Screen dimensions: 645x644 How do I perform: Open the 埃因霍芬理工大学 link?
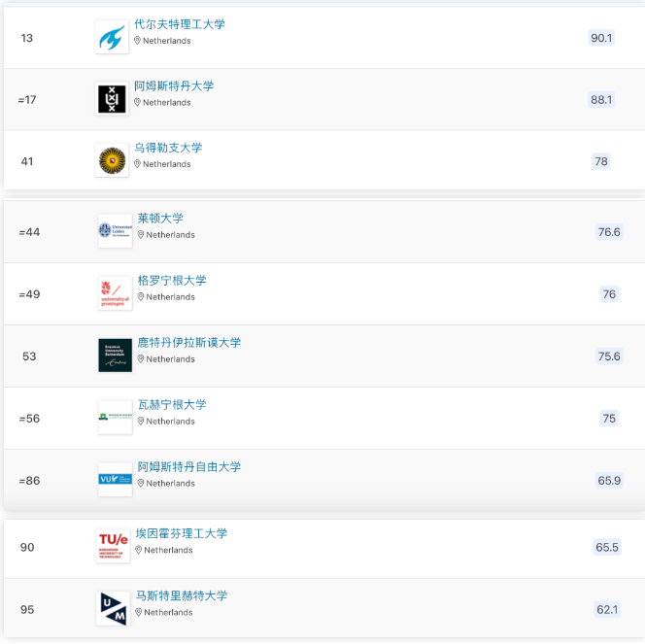point(182,533)
